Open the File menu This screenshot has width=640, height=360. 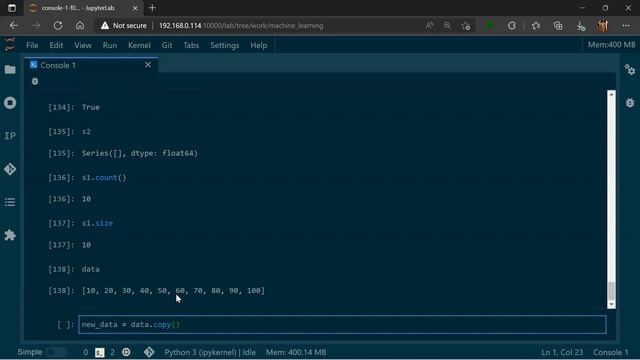coord(32,45)
